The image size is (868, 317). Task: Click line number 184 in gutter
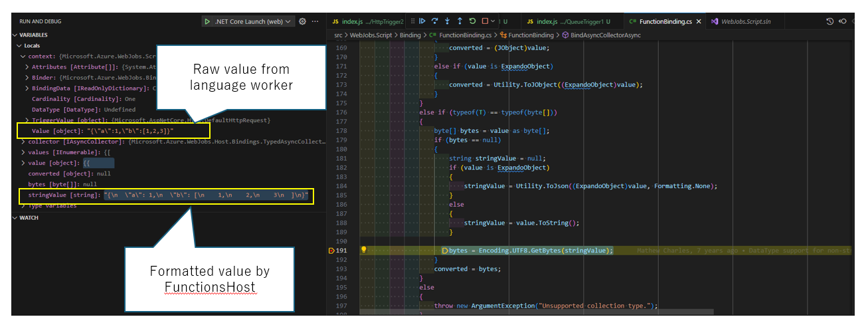tap(343, 186)
